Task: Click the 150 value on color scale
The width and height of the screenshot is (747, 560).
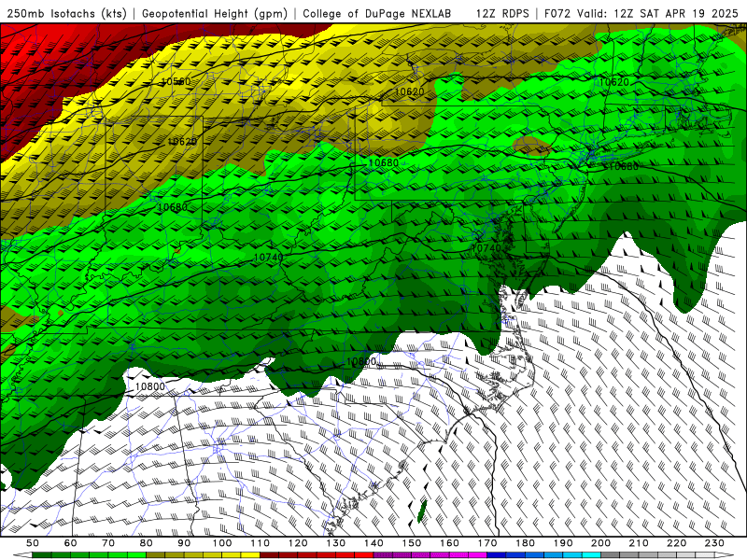Action: 412,543
